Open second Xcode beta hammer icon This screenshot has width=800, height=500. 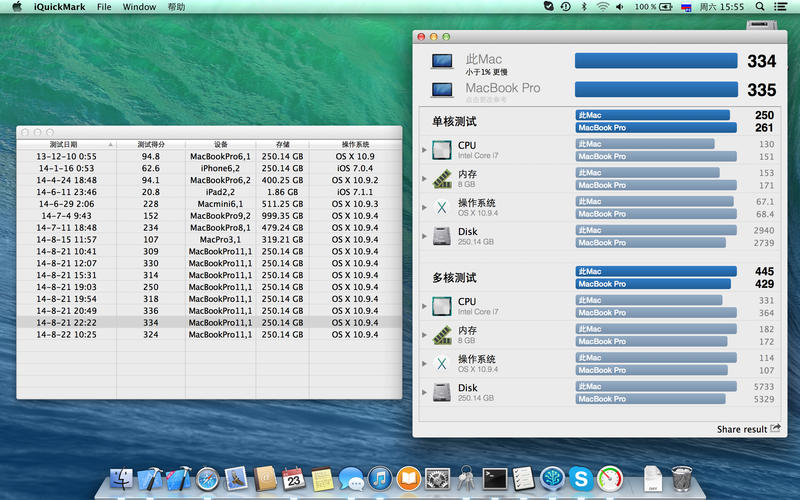pyautogui.click(x=179, y=479)
